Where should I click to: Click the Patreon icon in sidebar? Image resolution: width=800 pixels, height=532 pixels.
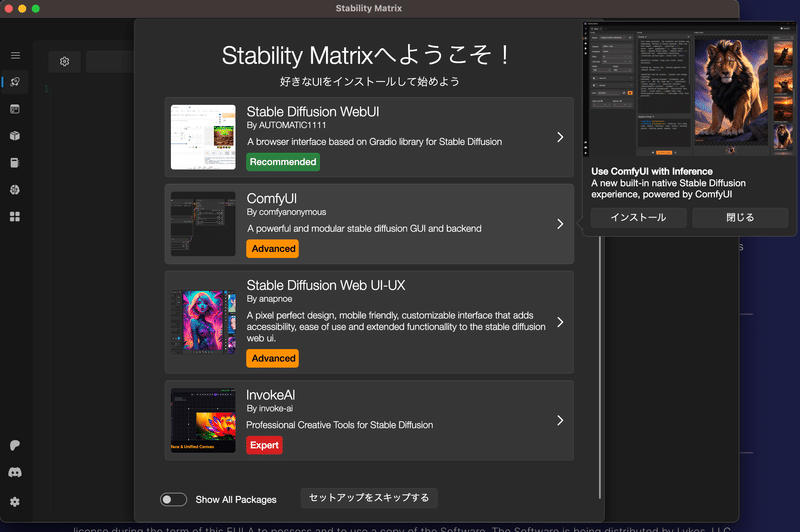click(x=15, y=445)
